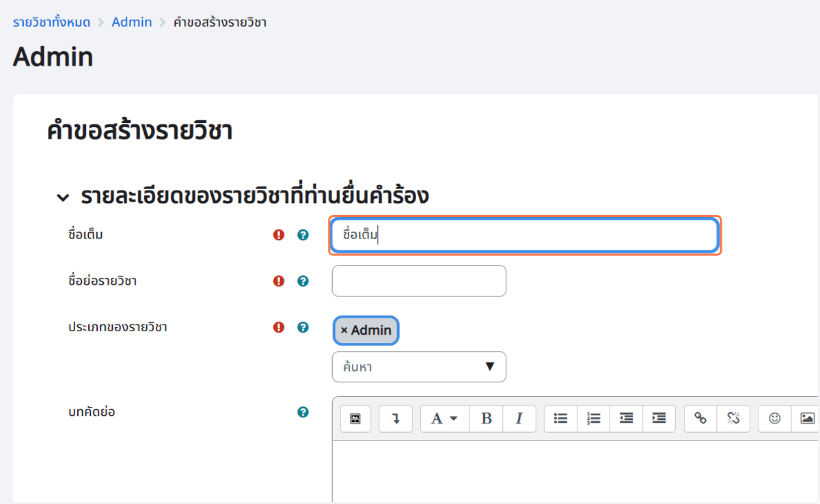Click the คำขอสร้างรายวิชา breadcrumb text

coord(219,23)
